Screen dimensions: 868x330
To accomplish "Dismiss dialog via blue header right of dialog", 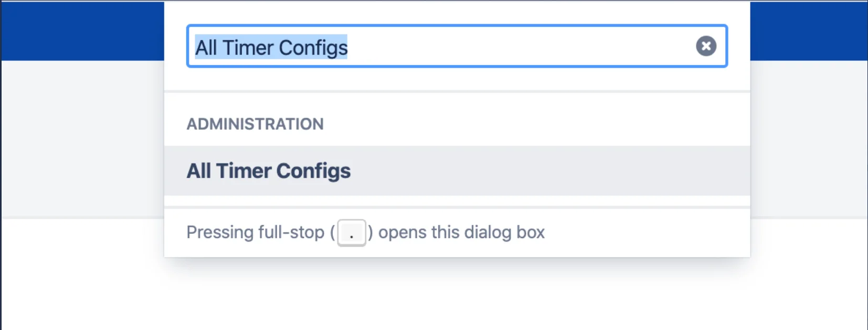I will click(x=809, y=32).
